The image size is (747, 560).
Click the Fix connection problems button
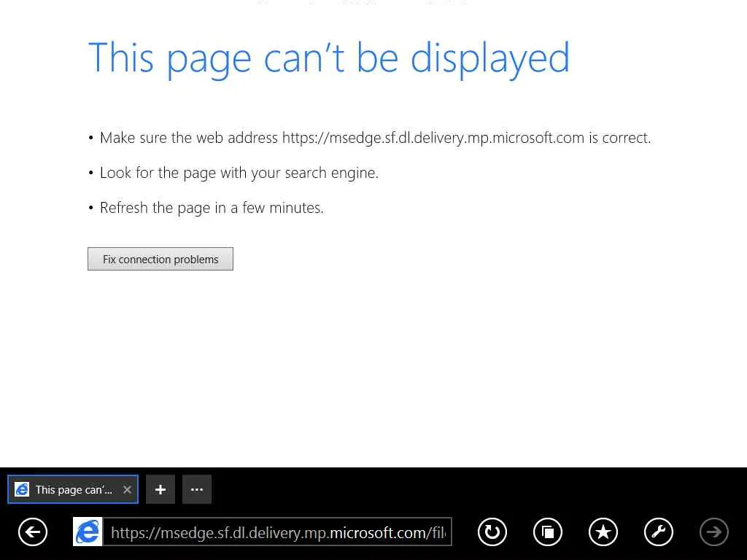(x=160, y=259)
